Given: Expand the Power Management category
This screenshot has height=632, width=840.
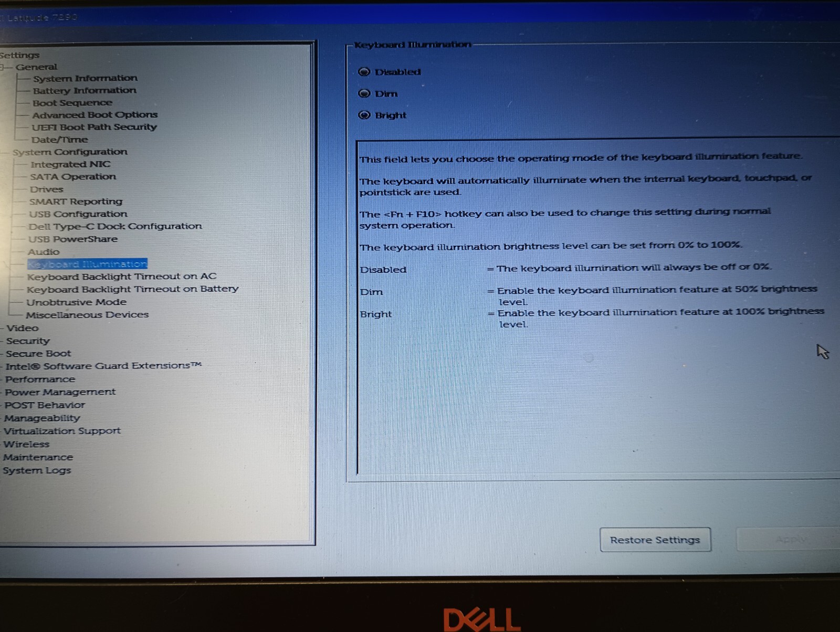Looking at the screenshot, I should click(60, 392).
